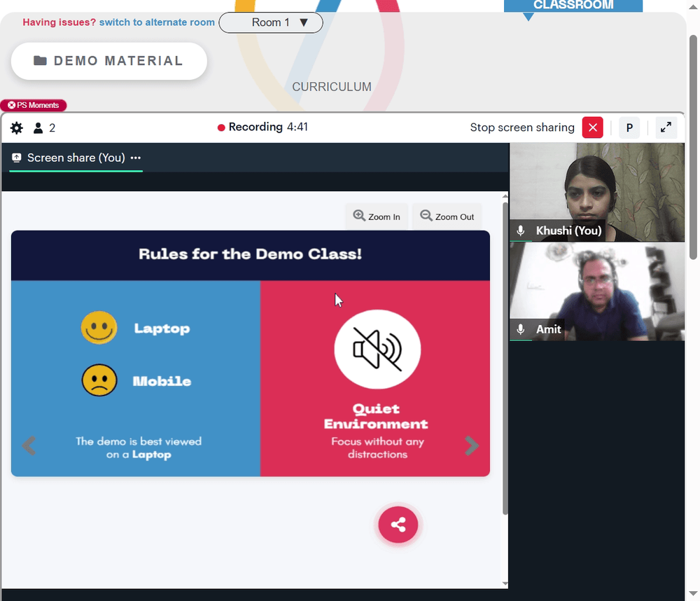Viewport: 700px width, 601px height.
Task: Toggle fullscreen with the expand arrows icon
Action: click(666, 127)
